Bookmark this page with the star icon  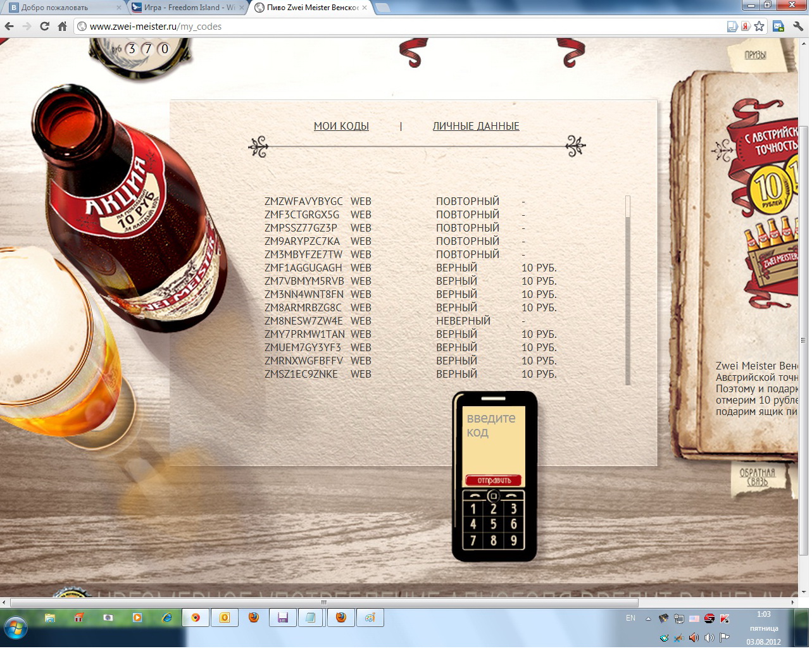[x=759, y=27]
